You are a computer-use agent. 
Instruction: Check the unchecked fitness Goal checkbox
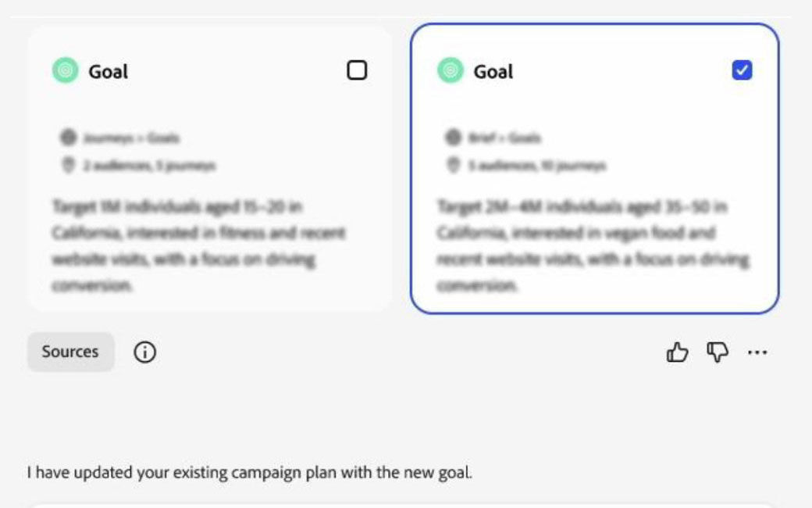(x=357, y=71)
